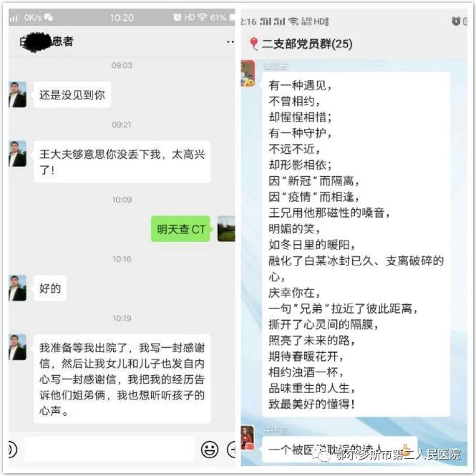The height and width of the screenshot is (476, 476).
Task: Tap the WeChat icon in left status bar
Action: (49, 17)
